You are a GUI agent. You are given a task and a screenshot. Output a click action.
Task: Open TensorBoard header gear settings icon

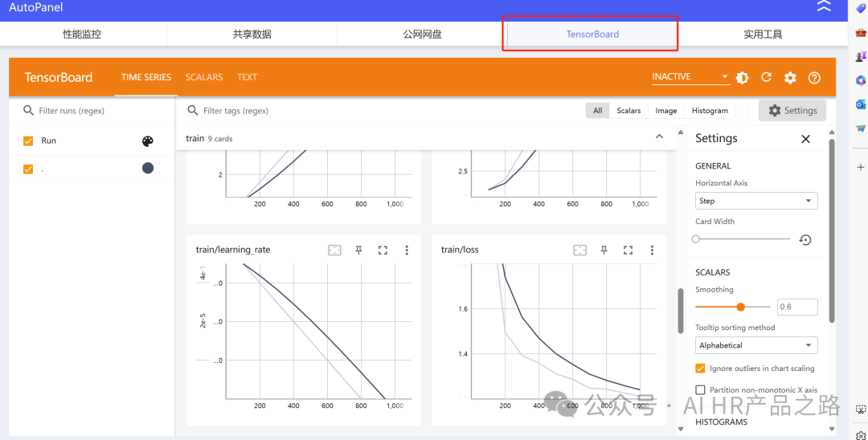pos(790,78)
